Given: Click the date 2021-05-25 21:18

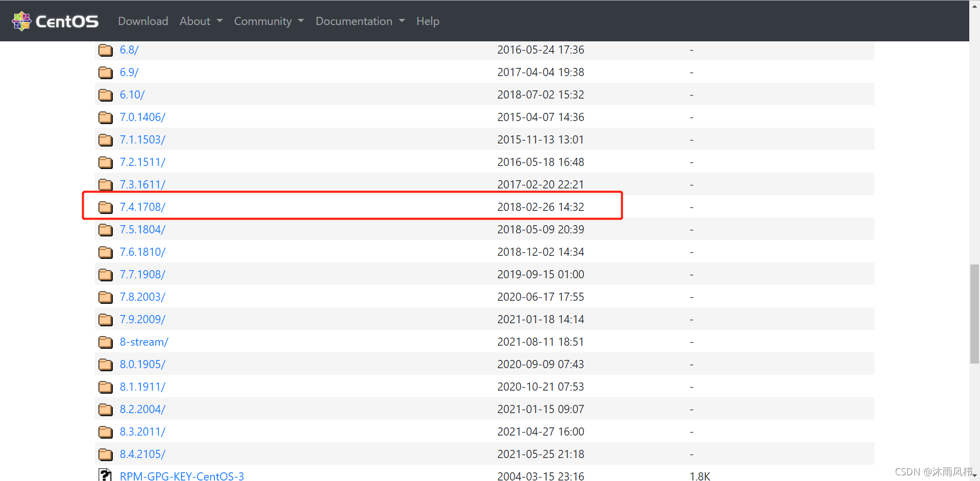Looking at the screenshot, I should (x=541, y=454).
